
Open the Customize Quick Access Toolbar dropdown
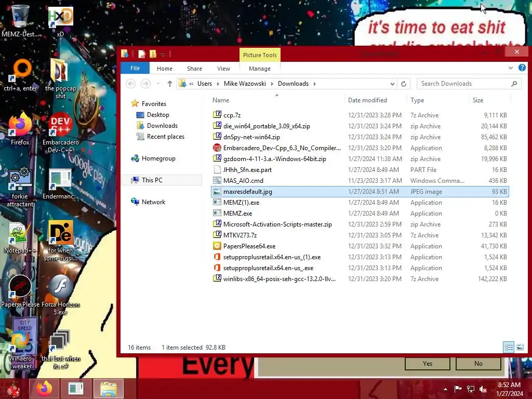[x=163, y=55]
